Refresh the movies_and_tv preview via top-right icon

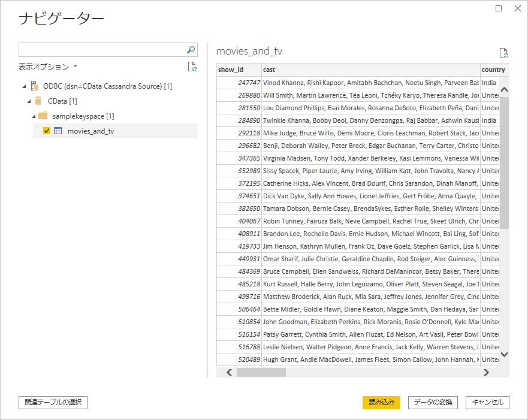(504, 53)
